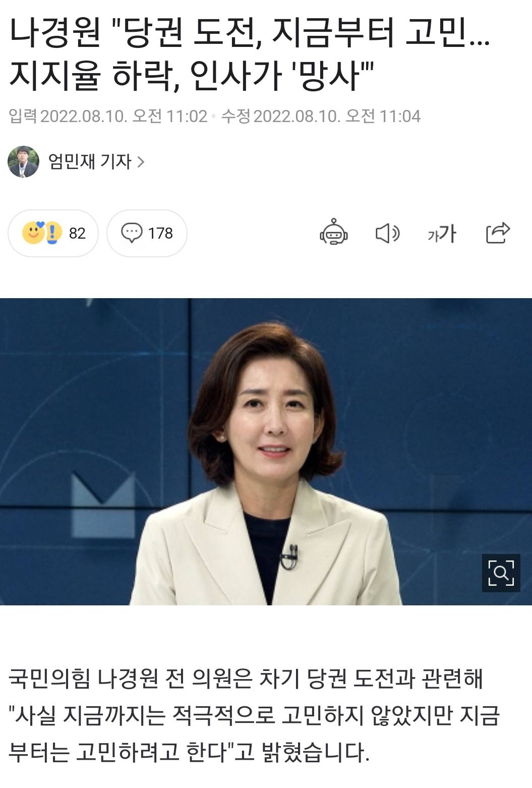This screenshot has width=532, height=788.
Task: Expand the chevron next to 엄민재 기자
Action: coord(141,162)
